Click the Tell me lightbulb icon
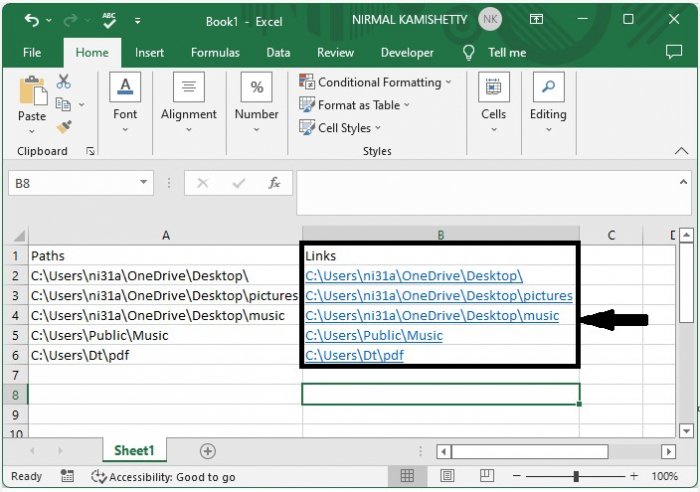The height and width of the screenshot is (492, 700). pos(468,53)
